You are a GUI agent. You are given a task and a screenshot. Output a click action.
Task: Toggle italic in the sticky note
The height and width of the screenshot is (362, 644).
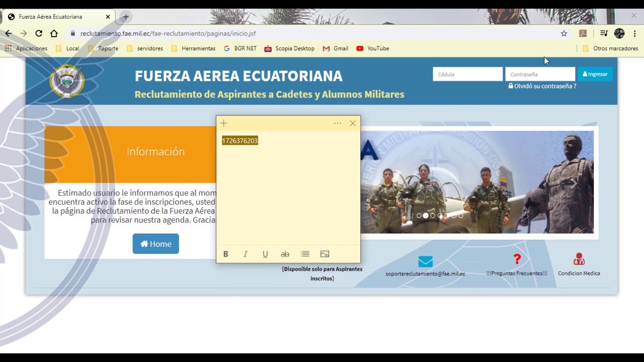[246, 254]
